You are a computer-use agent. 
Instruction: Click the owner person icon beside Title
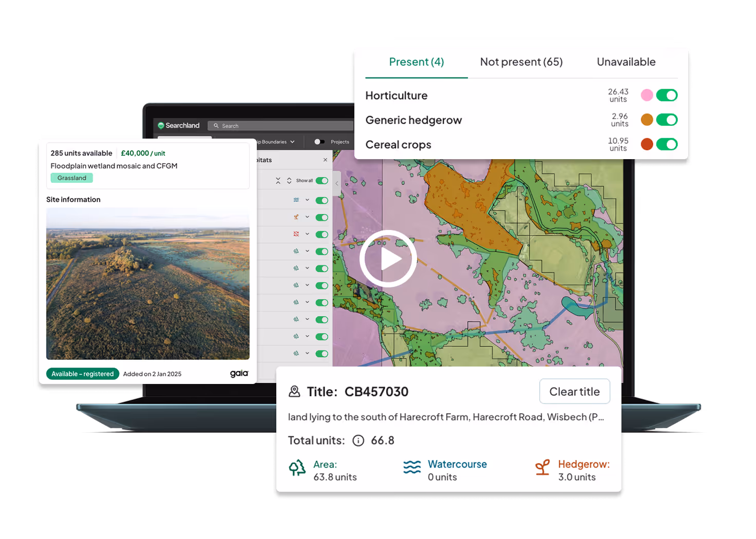click(x=294, y=392)
